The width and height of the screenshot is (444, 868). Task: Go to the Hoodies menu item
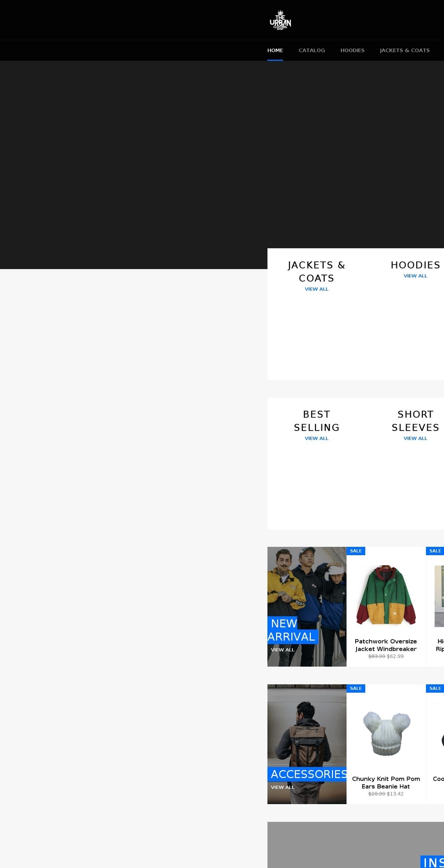[x=352, y=50]
